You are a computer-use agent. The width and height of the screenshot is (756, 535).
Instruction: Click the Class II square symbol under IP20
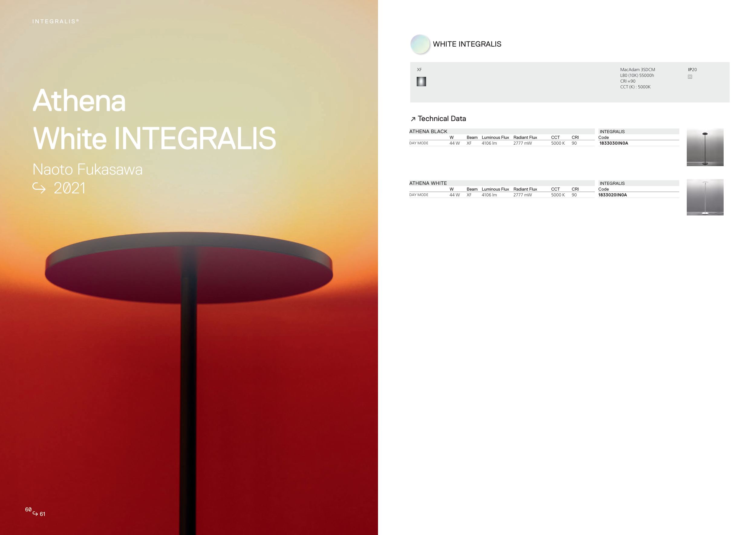click(690, 77)
